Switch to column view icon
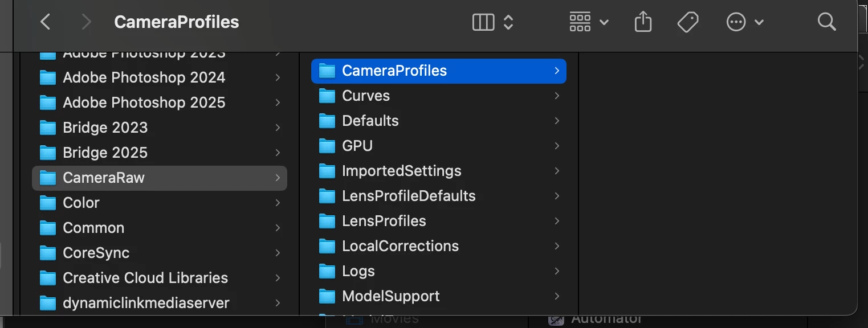 click(483, 22)
